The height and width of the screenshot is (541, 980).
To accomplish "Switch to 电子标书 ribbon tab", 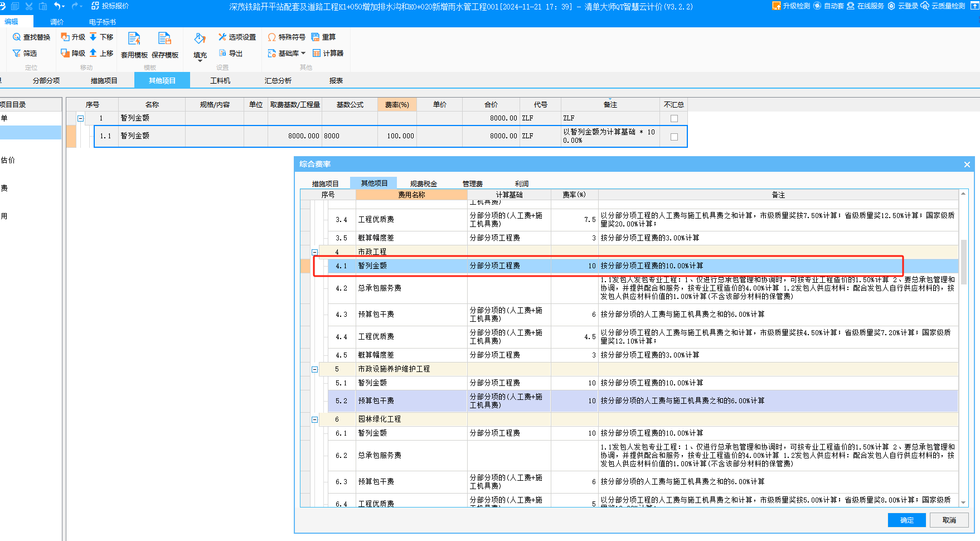I will [x=103, y=22].
